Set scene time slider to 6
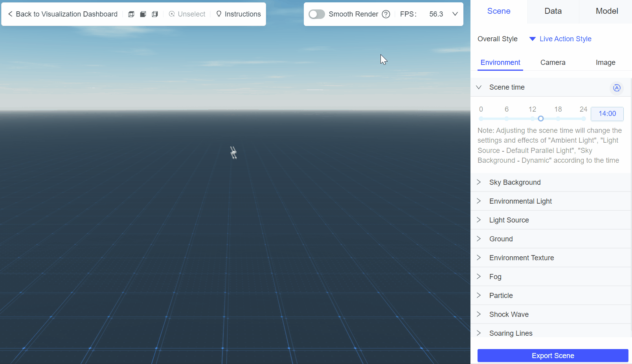 [x=507, y=119]
